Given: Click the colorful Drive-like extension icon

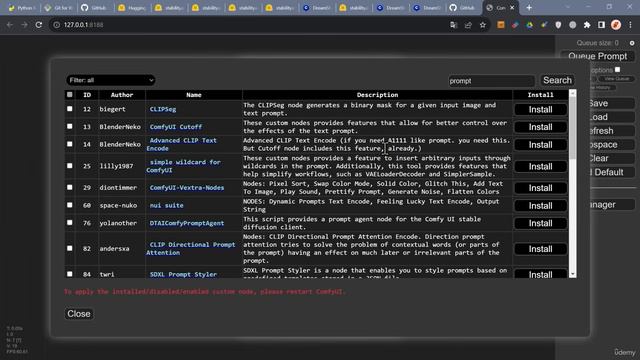Looking at the screenshot, I should 529,25.
